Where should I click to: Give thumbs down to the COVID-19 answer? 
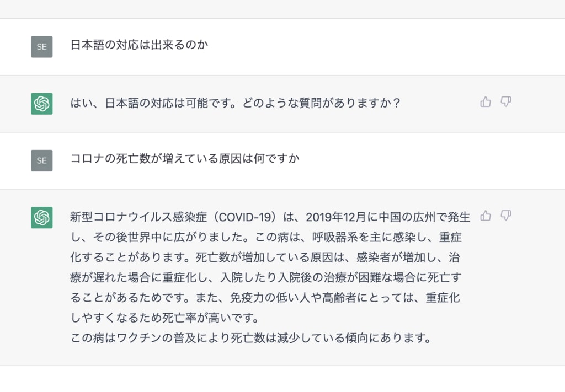pos(506,216)
